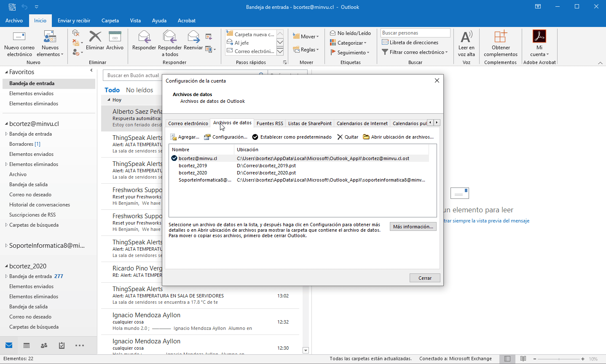Viewport: 606px width, 364px height.
Task: Collapse the bcortez@minvu.cl account tree
Action: tap(6, 124)
